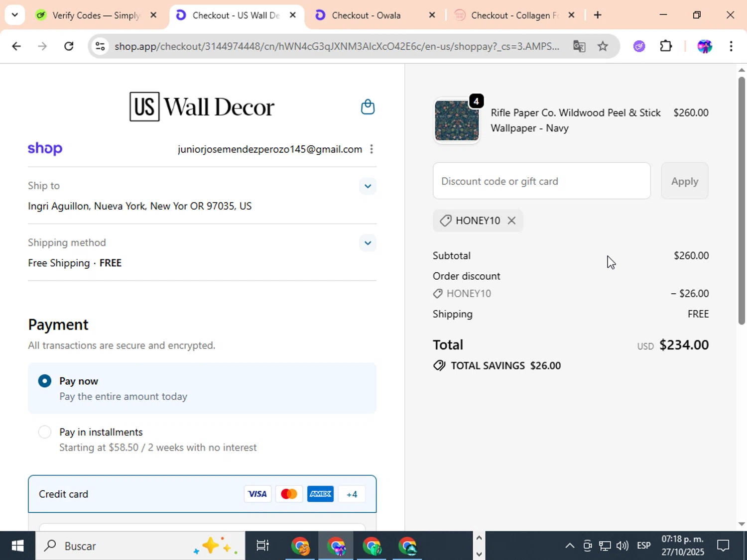Open the third Chrome taskbar icon
The height and width of the screenshot is (560, 747).
click(372, 546)
